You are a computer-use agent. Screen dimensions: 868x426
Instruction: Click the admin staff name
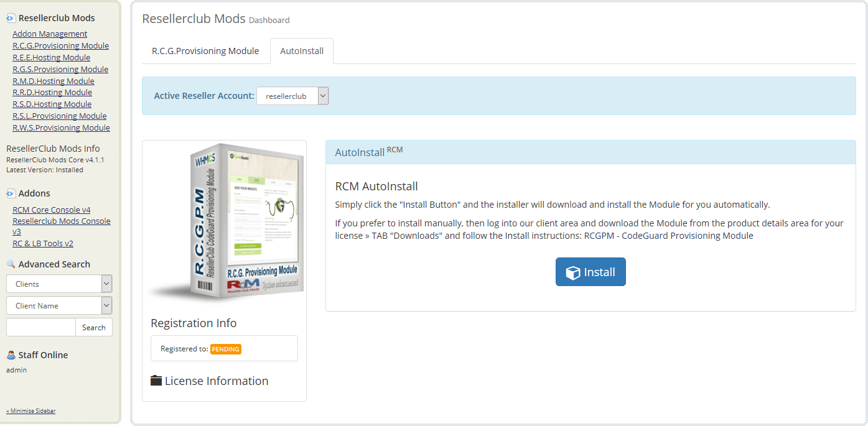(x=16, y=370)
